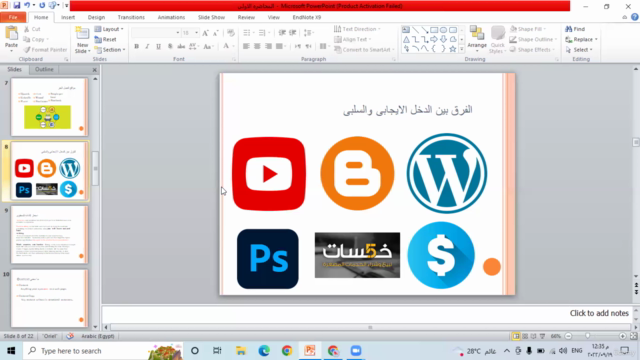Image resolution: width=640 pixels, height=360 pixels.
Task: Fit slide to current window icon
Action: [x=633, y=336]
